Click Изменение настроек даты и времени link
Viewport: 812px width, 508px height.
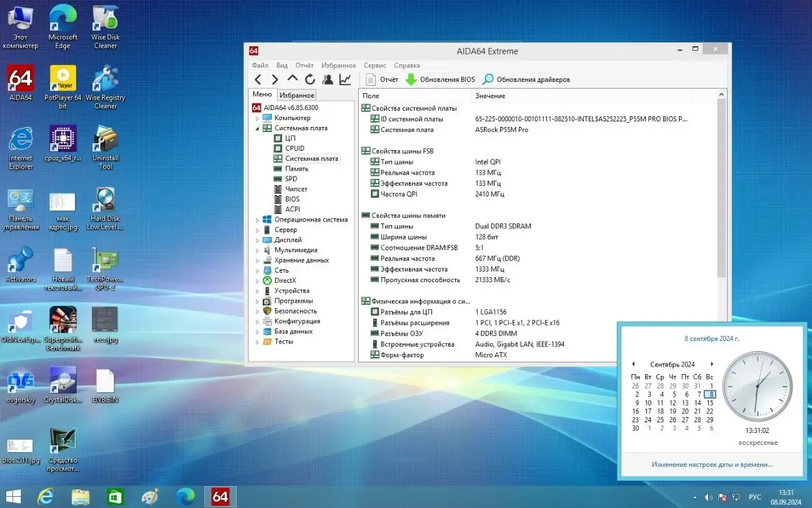coord(711,464)
